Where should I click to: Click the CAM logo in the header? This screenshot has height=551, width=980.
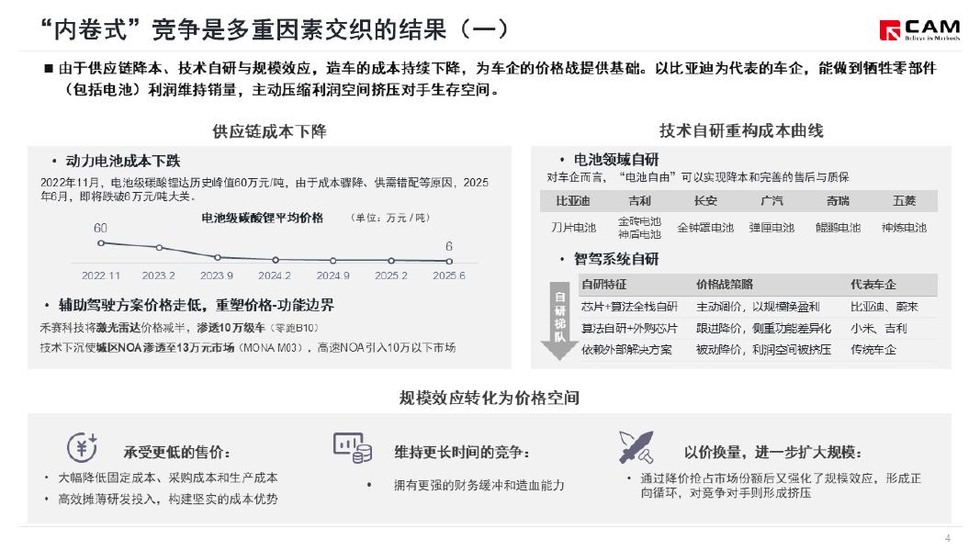[x=919, y=30]
